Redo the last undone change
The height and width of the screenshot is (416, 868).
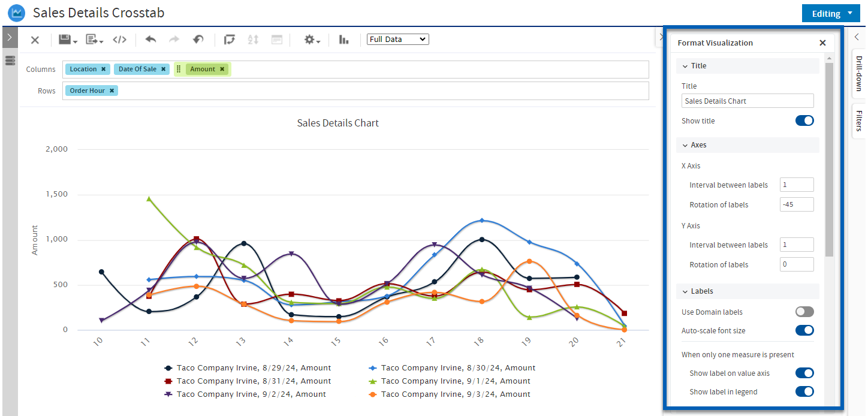pyautogui.click(x=174, y=40)
